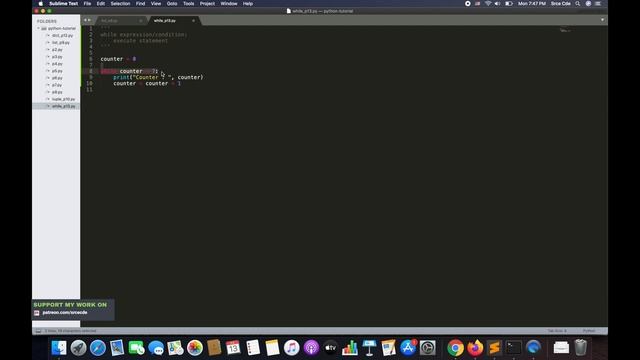Open Keynote in the Dock
The height and width of the screenshot is (360, 640).
point(369,348)
